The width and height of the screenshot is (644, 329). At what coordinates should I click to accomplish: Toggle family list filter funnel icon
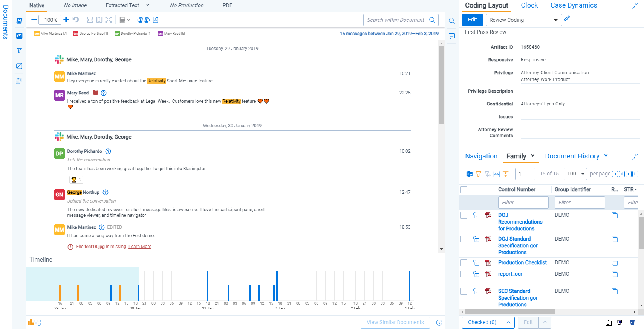(479, 174)
